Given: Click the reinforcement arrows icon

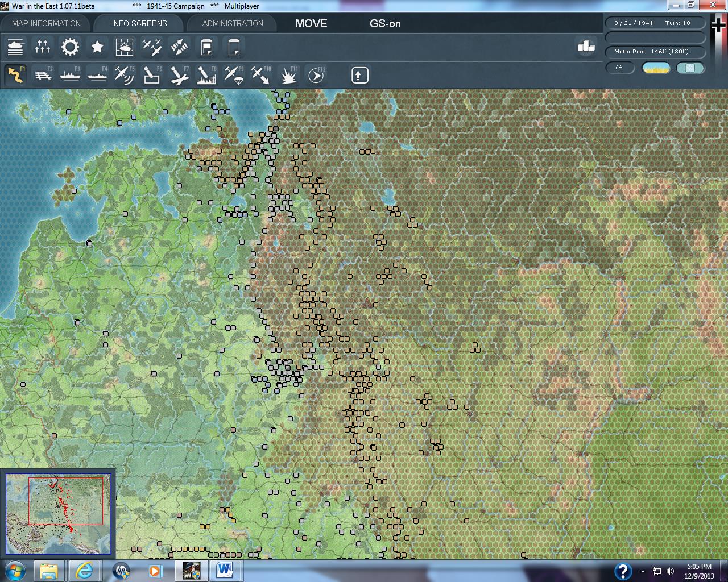Looking at the screenshot, I should (x=179, y=47).
